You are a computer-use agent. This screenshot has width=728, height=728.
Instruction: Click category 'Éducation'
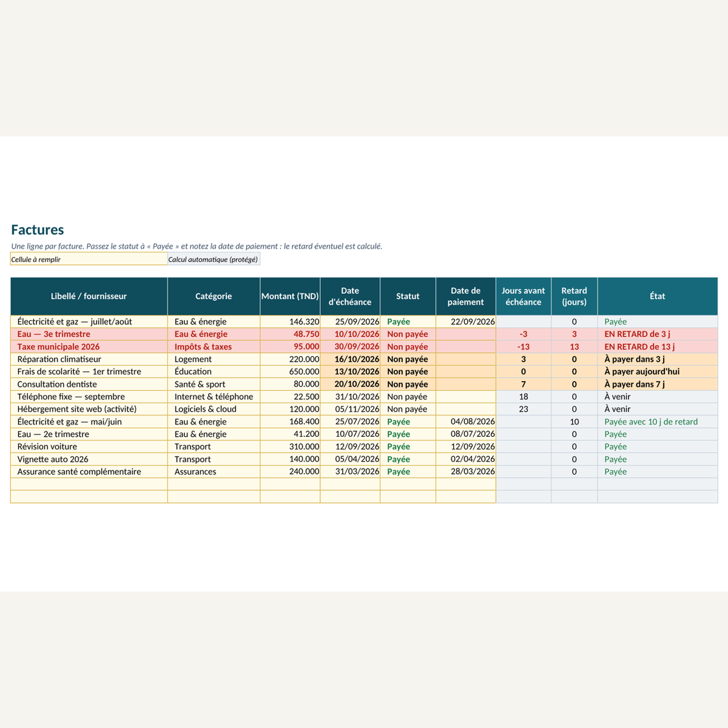[214, 371]
